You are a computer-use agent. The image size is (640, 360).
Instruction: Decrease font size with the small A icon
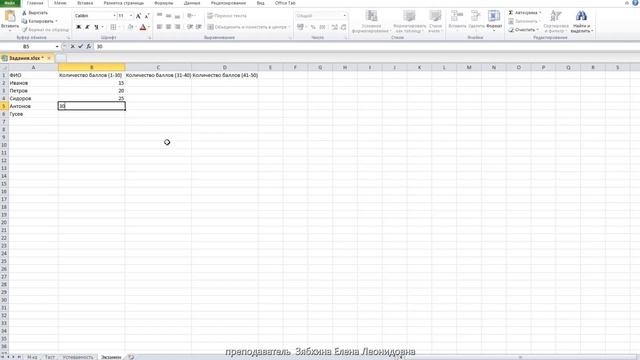tap(147, 16)
